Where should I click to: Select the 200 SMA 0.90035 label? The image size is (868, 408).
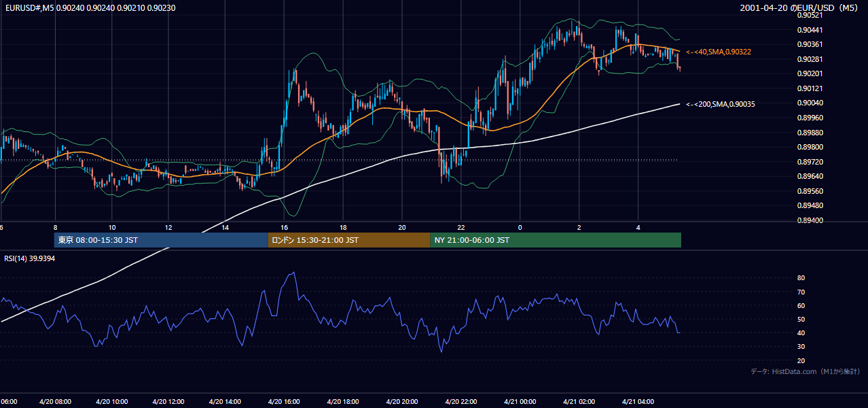tap(721, 104)
